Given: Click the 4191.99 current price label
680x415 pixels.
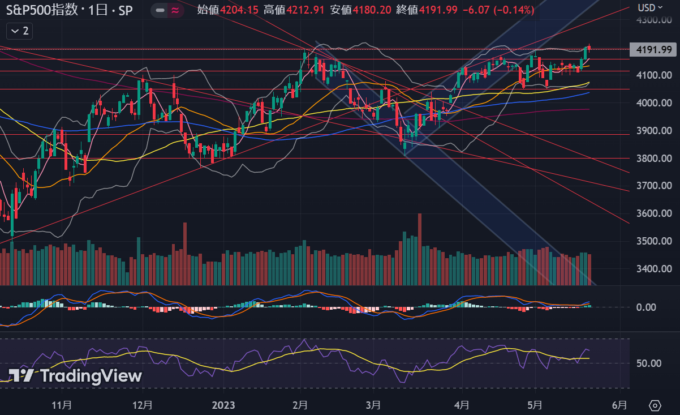Looking at the screenshot, I should [x=652, y=47].
